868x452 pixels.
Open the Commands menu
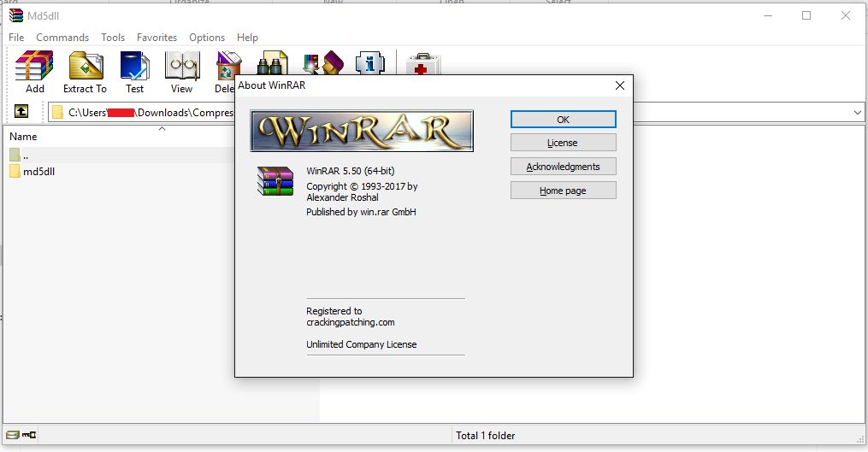point(62,38)
